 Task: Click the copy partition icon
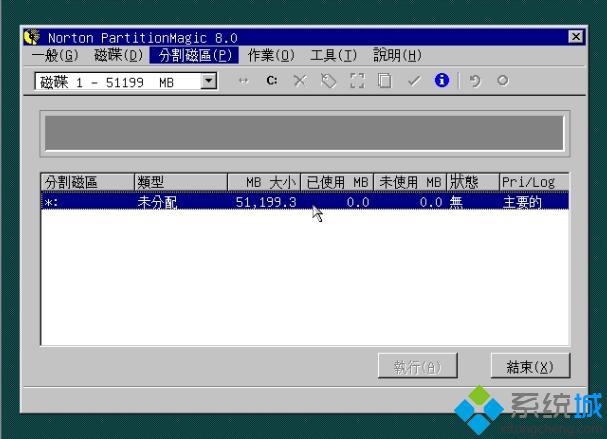pos(385,81)
